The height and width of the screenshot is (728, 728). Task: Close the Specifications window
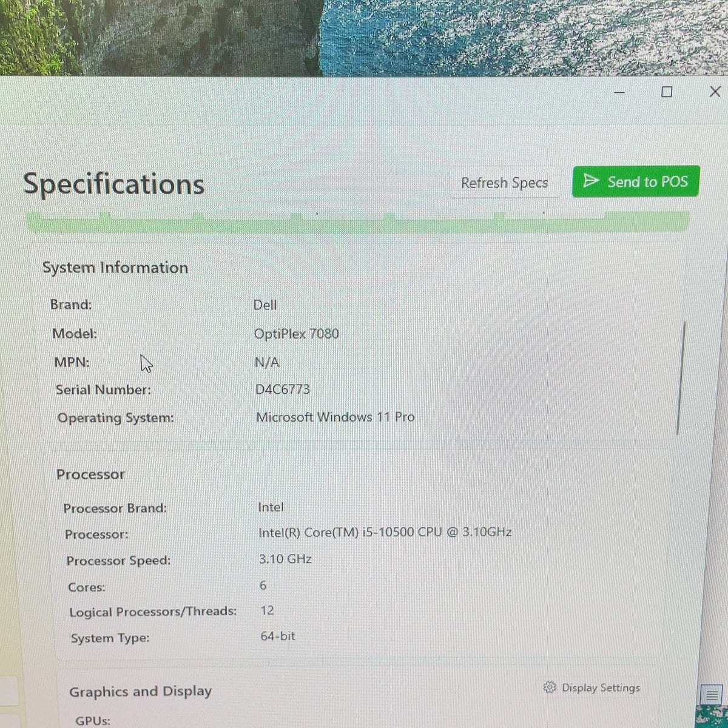point(715,92)
